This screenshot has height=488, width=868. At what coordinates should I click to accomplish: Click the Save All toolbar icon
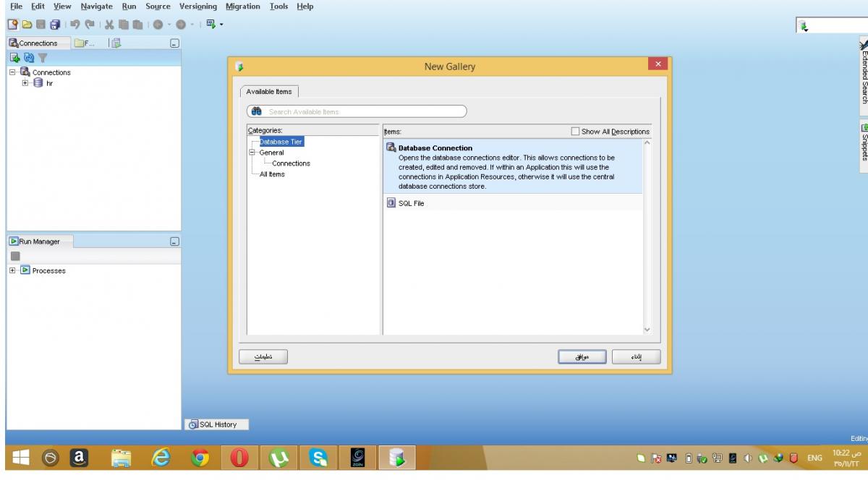(54, 25)
